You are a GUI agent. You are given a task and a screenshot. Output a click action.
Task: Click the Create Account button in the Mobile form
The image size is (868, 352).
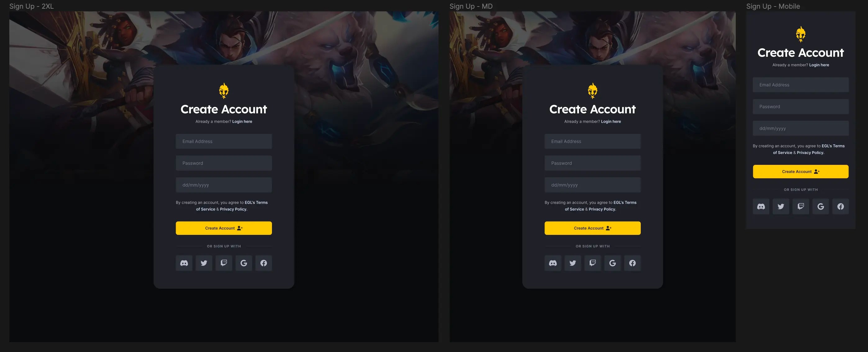pos(801,171)
